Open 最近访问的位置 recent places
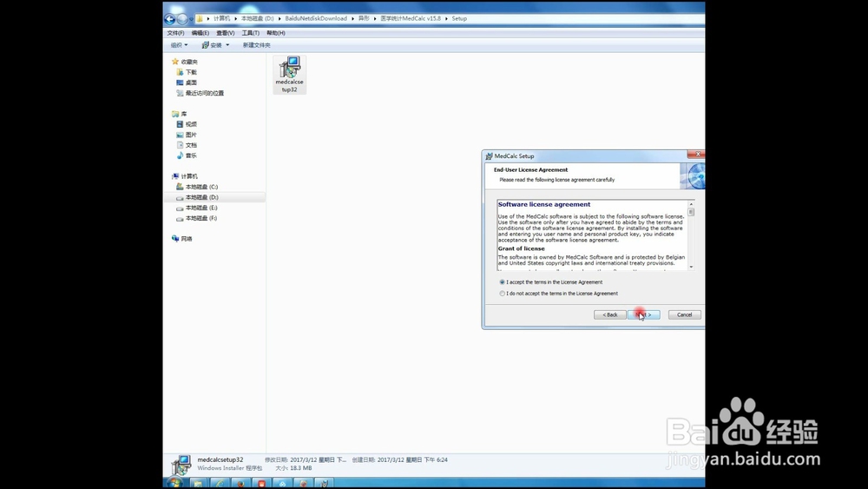This screenshot has height=489, width=868. [200, 93]
